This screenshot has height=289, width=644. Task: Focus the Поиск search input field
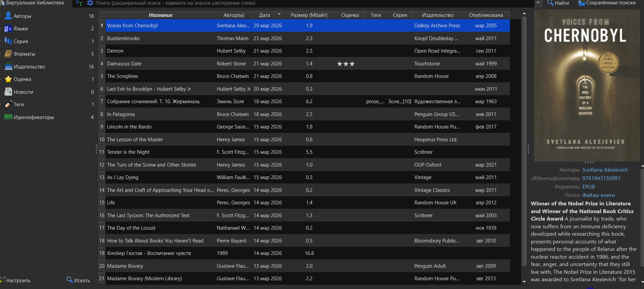click(314, 3)
